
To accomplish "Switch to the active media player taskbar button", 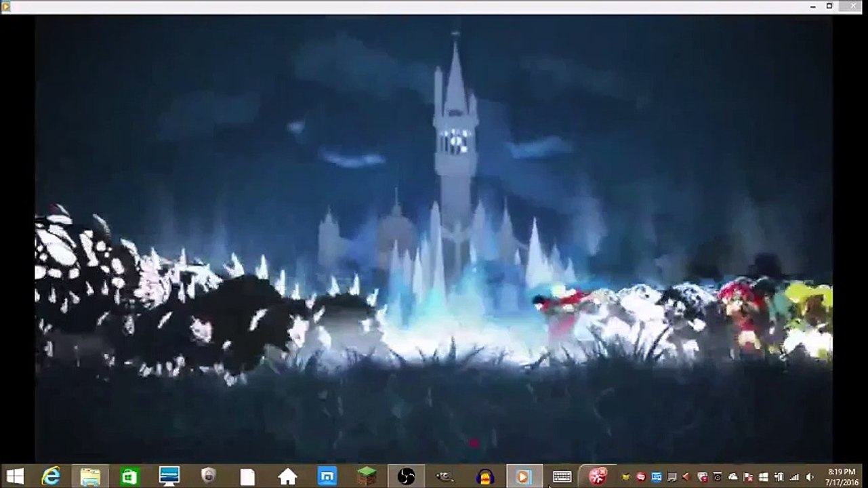I will tap(524, 476).
